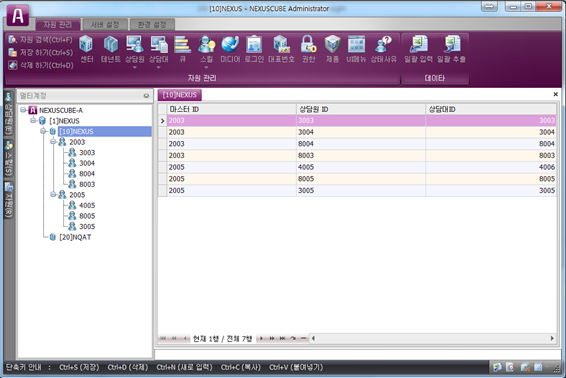Collapse the 2005 master node
Screen dimensions: 566x378
click(x=53, y=195)
